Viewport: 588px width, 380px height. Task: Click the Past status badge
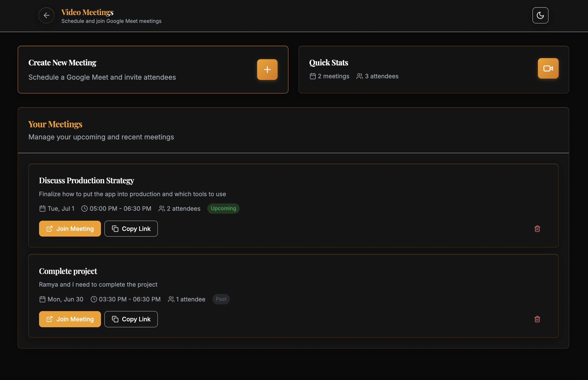tap(221, 299)
